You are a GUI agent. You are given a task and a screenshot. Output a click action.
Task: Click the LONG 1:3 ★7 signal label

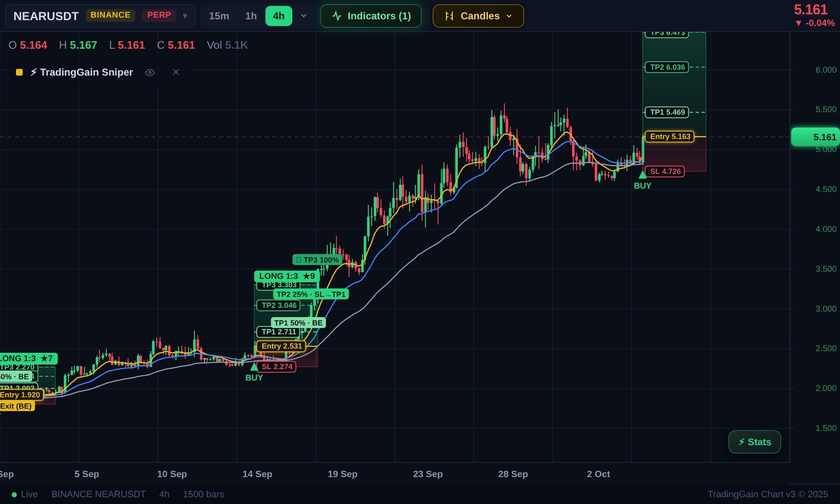pos(28,358)
